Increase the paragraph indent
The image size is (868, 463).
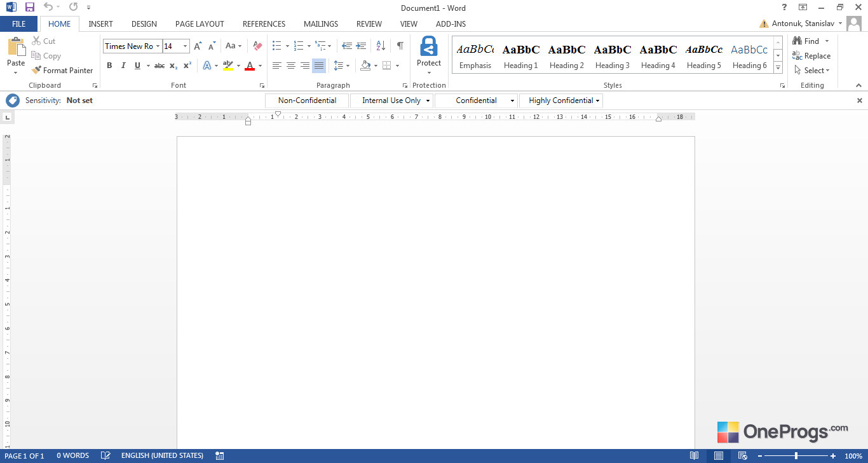(x=361, y=46)
